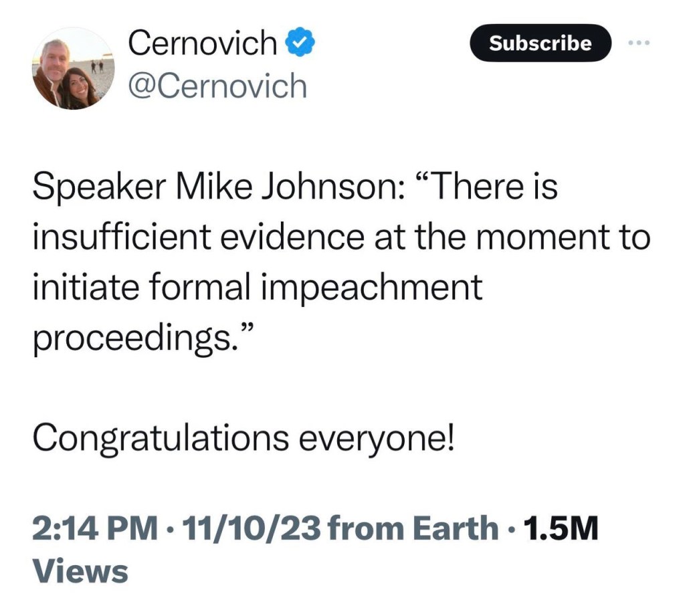Click the "Congratulations everyone!" line
685x616 pixels.
click(x=243, y=438)
